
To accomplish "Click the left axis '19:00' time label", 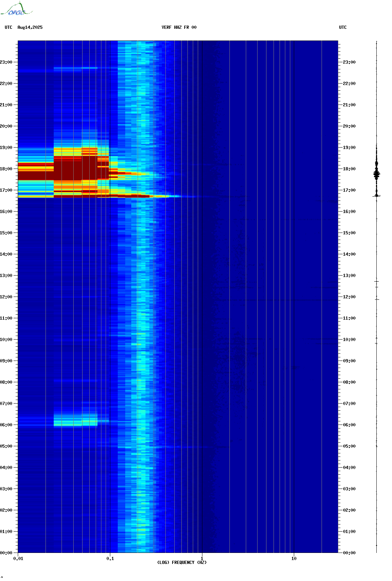I will tap(6, 148).
